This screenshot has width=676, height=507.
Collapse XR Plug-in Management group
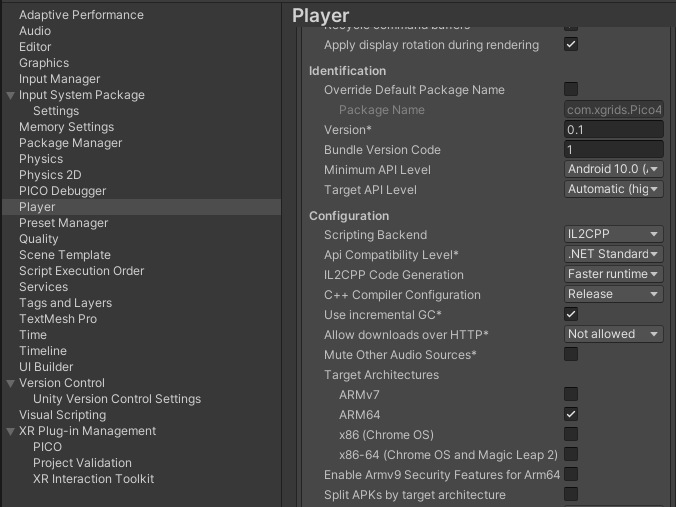point(11,431)
